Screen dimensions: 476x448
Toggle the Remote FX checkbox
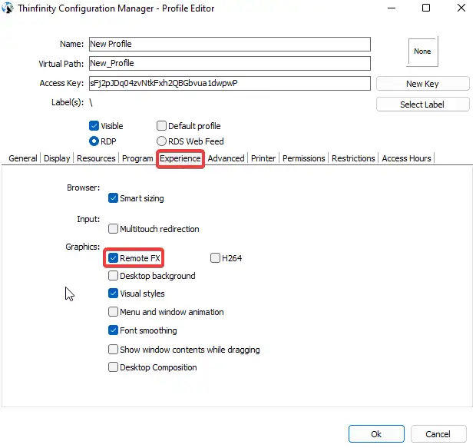(x=113, y=258)
